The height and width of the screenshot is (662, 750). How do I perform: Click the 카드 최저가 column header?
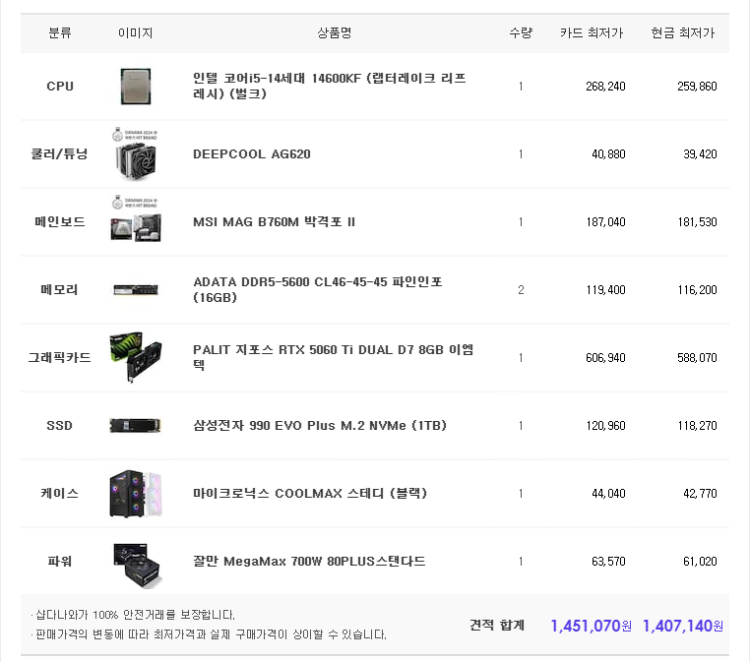pos(591,33)
